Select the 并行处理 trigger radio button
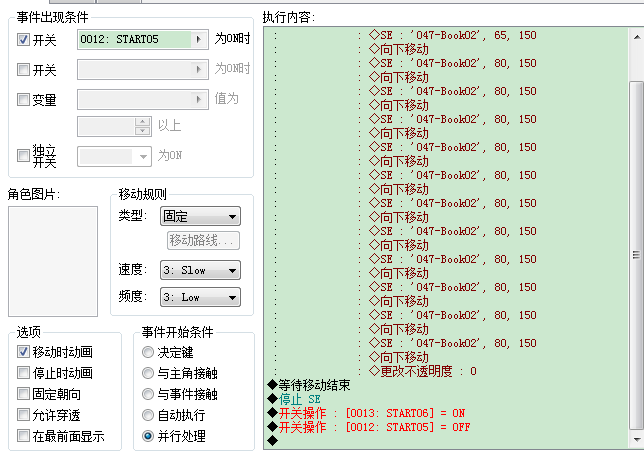The height and width of the screenshot is (453, 644). click(x=148, y=436)
